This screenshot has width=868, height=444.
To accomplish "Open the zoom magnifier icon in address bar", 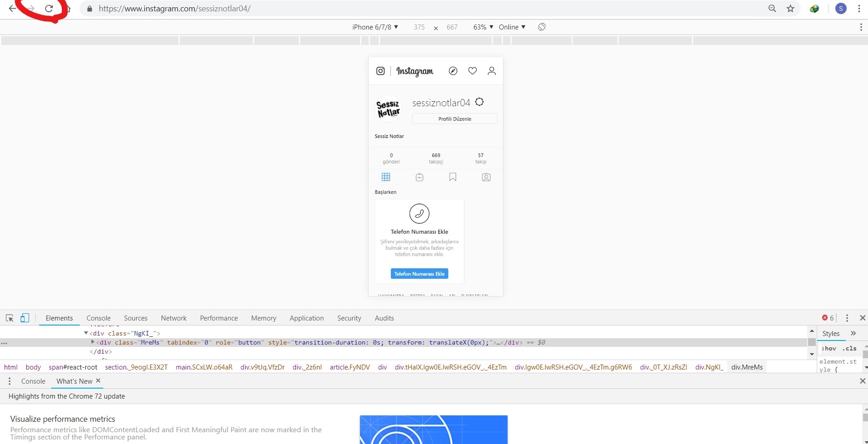I will click(x=772, y=9).
